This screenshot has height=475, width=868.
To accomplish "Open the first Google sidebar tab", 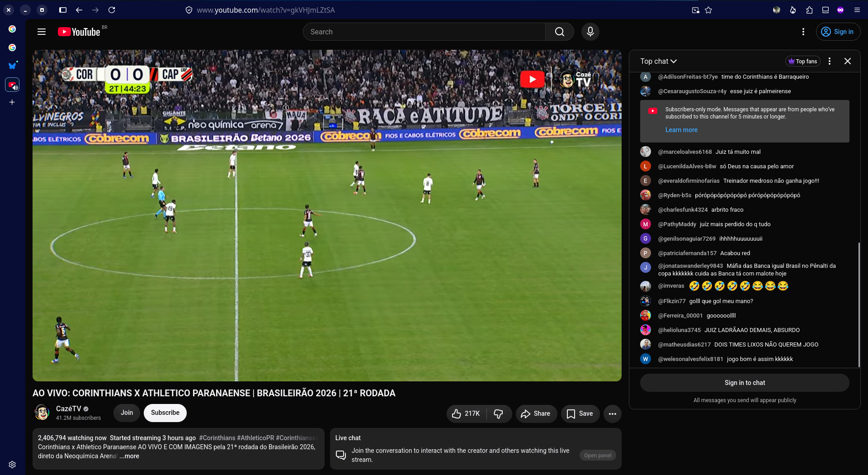I will [12, 29].
